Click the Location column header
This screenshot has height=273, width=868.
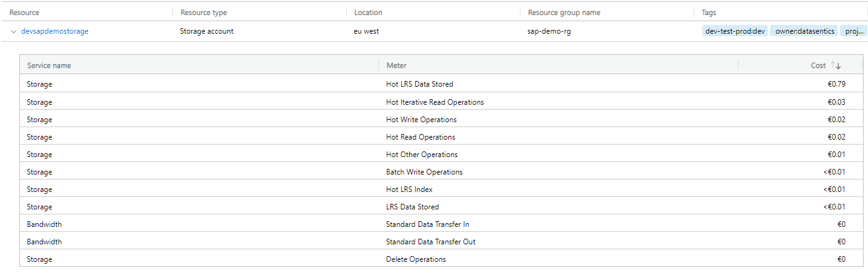(368, 12)
